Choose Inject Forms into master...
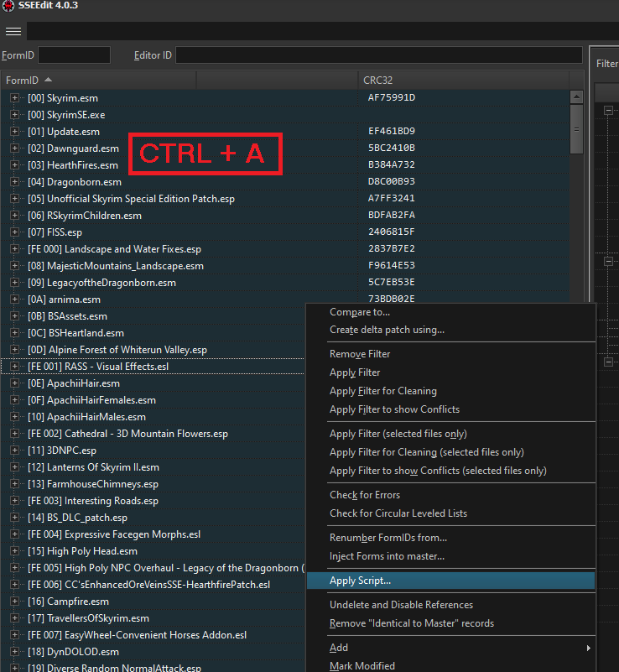This screenshot has width=619, height=672. (451, 556)
